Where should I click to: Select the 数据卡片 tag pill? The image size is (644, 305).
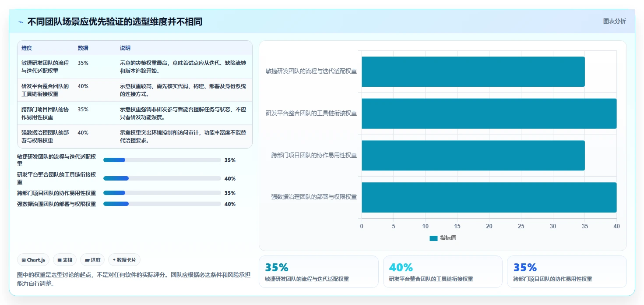click(124, 260)
